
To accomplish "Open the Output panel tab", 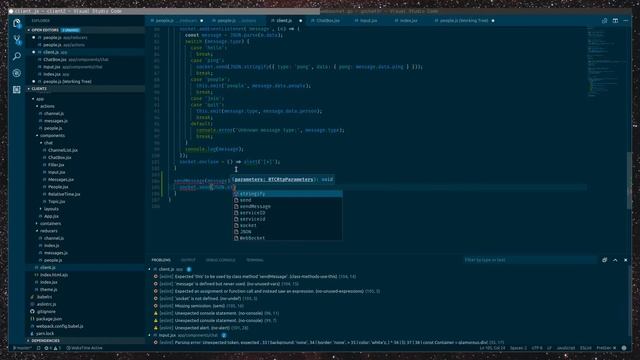I will 188,260.
